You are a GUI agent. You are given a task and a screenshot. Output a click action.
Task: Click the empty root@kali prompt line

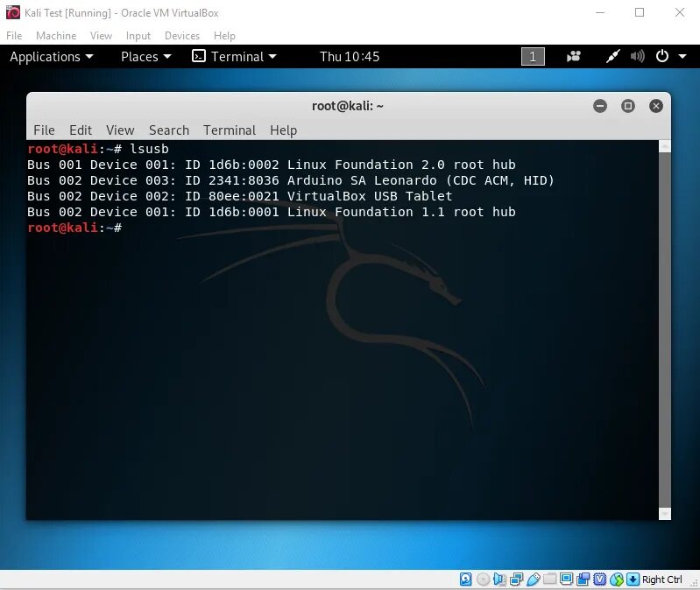point(74,228)
